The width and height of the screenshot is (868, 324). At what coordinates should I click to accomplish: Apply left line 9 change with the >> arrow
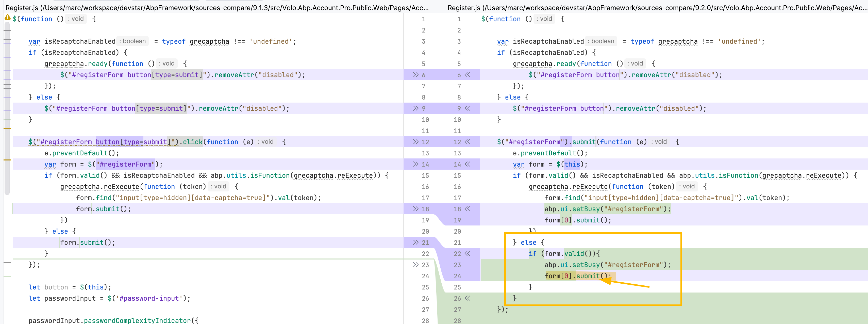pos(415,108)
